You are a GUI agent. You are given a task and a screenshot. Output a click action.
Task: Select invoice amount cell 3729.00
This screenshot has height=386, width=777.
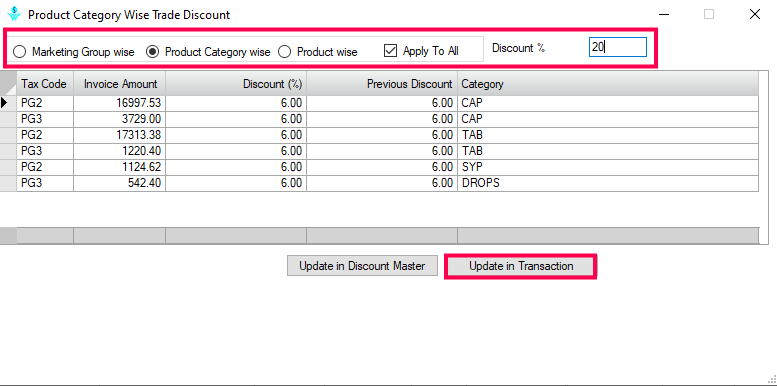click(119, 119)
